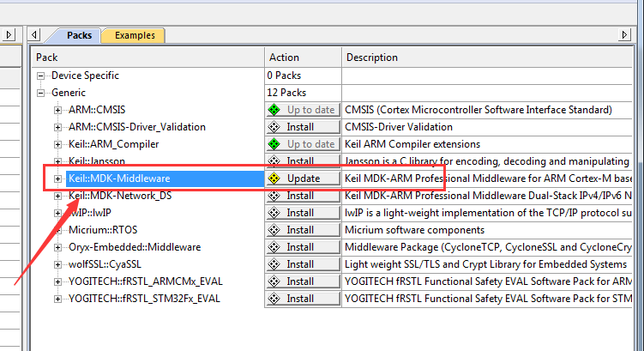
Task: Click the green up-to-date icon for ARM::CMSIS
Action: 274,110
